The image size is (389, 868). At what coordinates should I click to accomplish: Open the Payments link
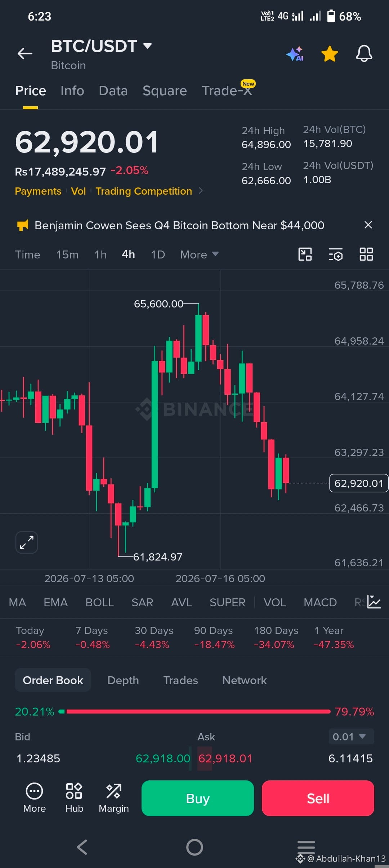[x=38, y=191]
